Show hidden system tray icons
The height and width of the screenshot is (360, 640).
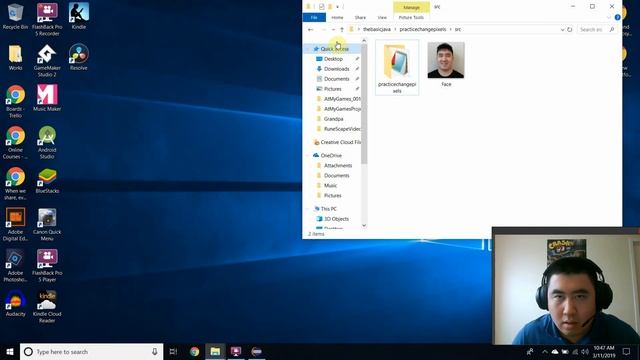tap(544, 351)
